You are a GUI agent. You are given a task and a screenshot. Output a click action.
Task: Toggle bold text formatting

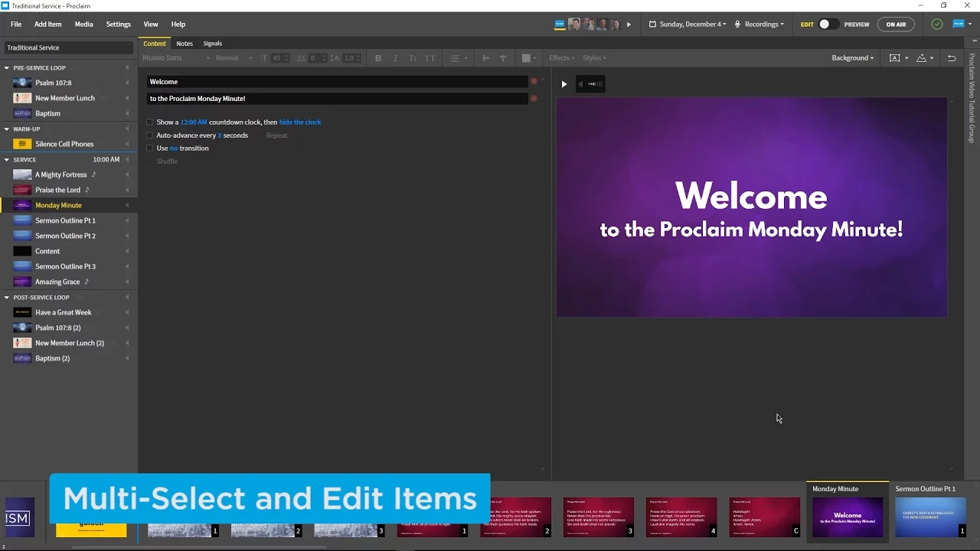point(378,58)
